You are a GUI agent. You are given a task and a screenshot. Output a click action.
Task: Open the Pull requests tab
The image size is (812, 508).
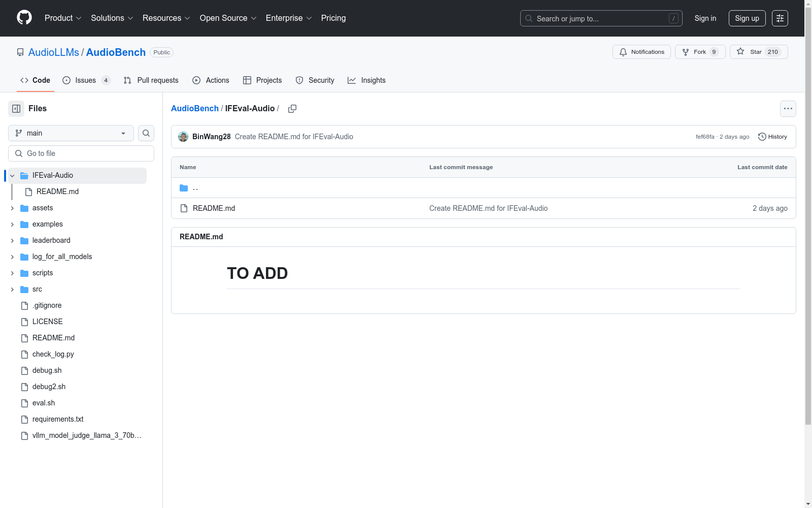[x=151, y=80]
